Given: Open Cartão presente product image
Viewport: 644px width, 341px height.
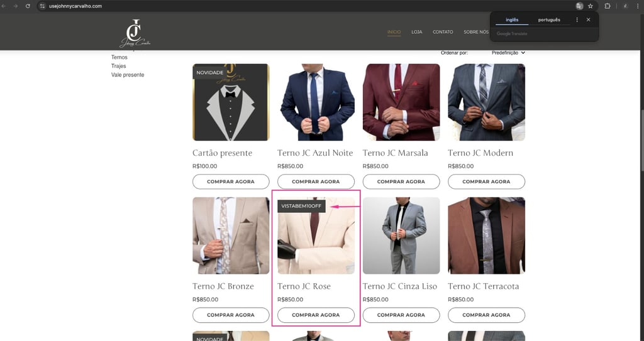Looking at the screenshot, I should [231, 102].
